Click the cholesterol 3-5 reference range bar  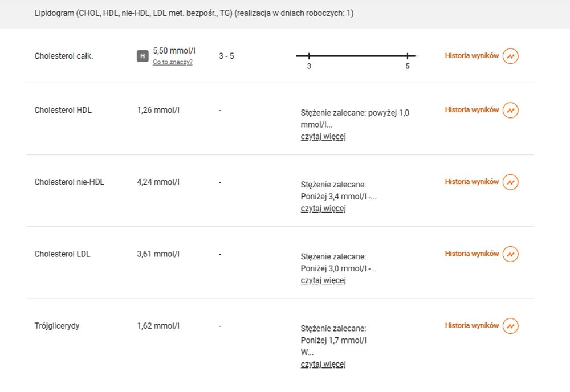[x=356, y=56]
